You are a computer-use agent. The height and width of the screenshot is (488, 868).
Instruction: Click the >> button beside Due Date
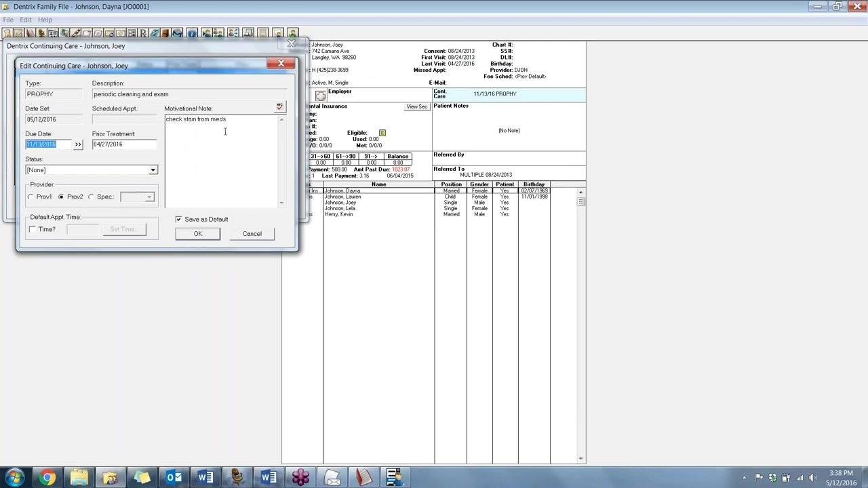pos(78,144)
